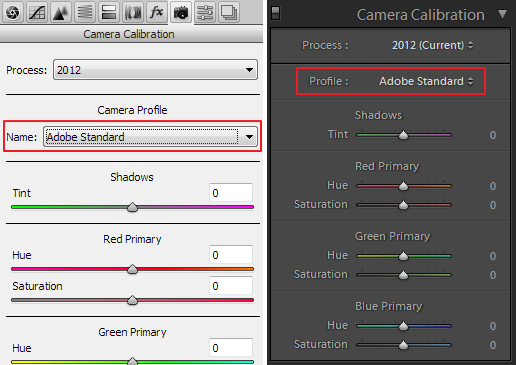Click the Lightroom Blue Primary heading
516x365 pixels.
pos(389,306)
